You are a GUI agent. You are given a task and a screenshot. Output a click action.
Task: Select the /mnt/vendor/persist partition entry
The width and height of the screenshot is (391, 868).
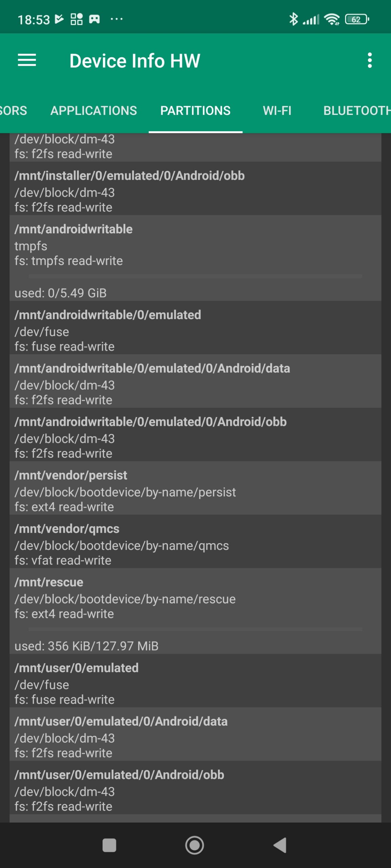coord(195,491)
